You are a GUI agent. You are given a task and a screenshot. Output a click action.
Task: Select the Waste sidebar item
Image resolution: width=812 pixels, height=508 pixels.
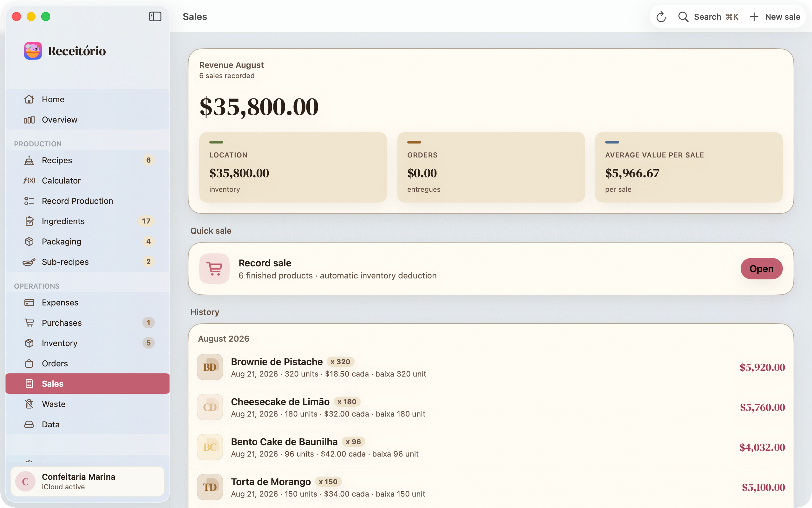point(88,404)
